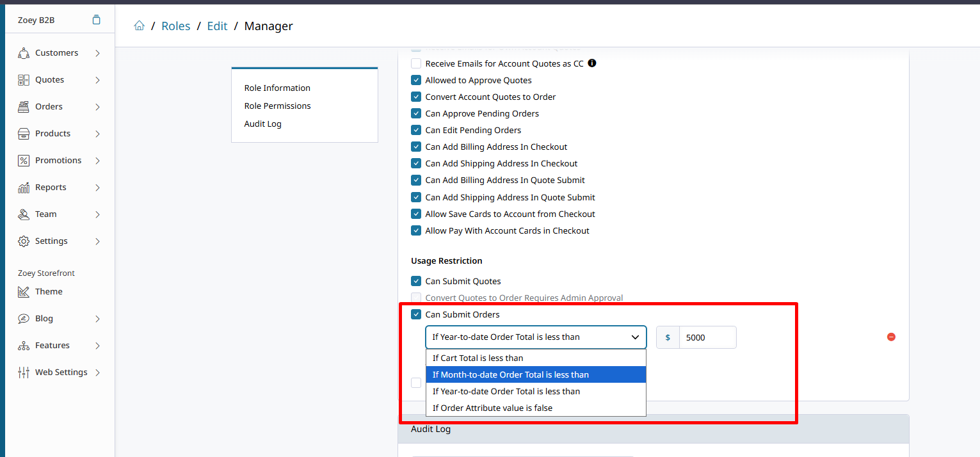Image resolution: width=980 pixels, height=457 pixels.
Task: Open Roles breadcrumb link
Action: [x=176, y=26]
